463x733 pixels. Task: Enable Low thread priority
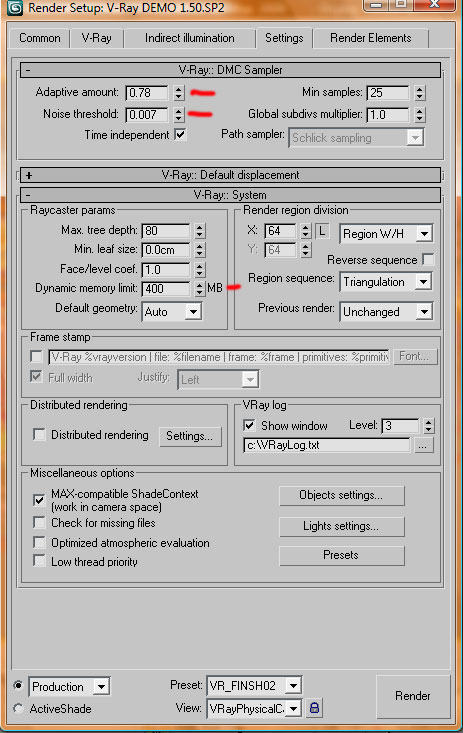pos(39,561)
